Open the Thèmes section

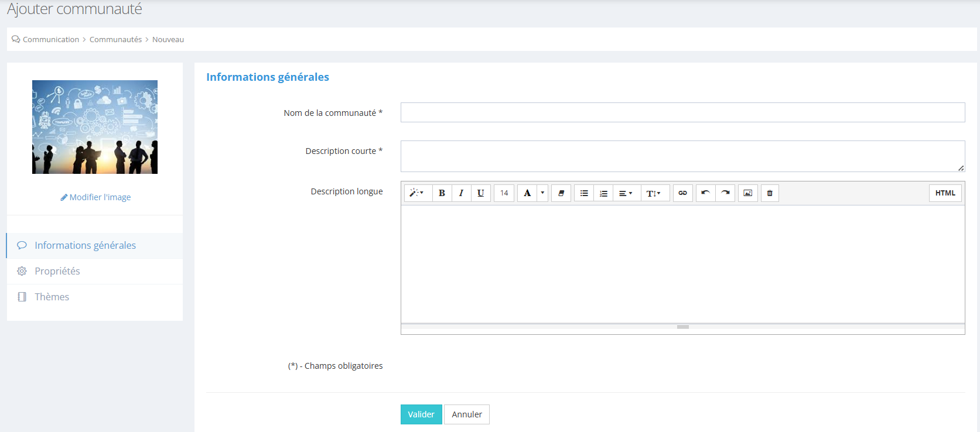click(x=52, y=297)
